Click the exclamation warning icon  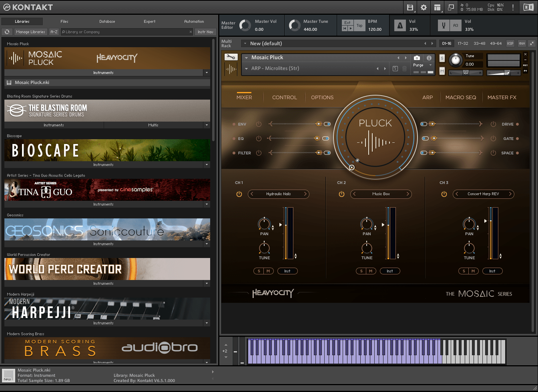pyautogui.click(x=513, y=7)
